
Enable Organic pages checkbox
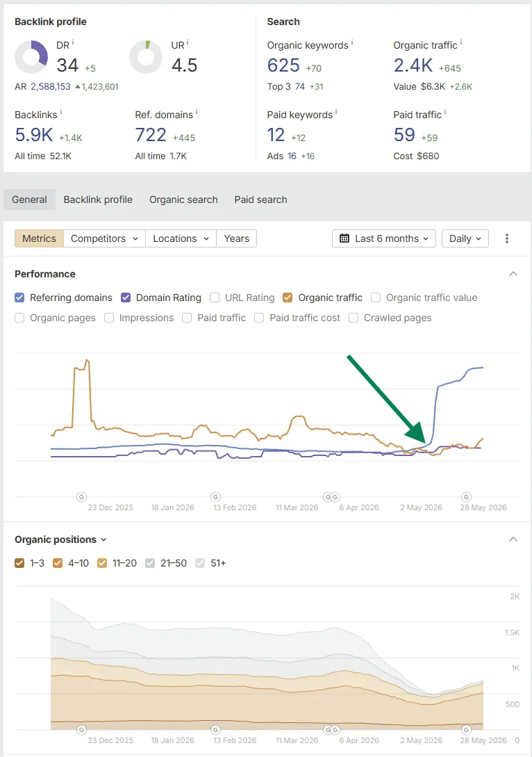19,318
